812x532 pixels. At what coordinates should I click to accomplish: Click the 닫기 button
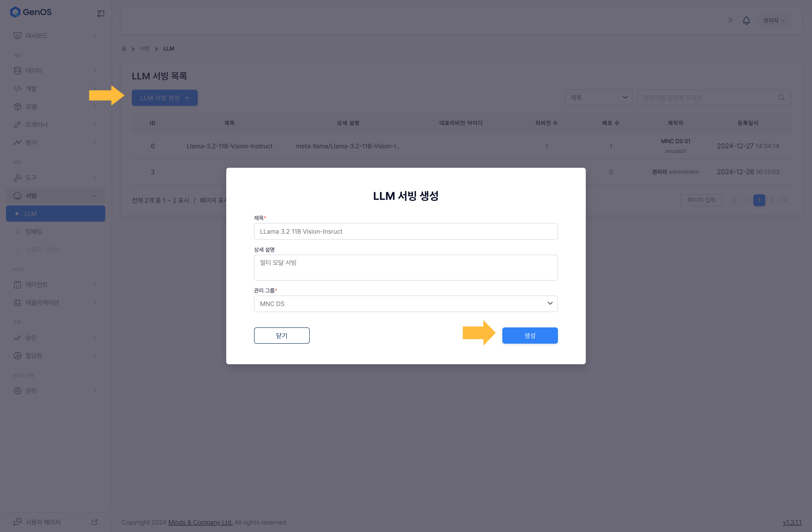[x=281, y=336]
